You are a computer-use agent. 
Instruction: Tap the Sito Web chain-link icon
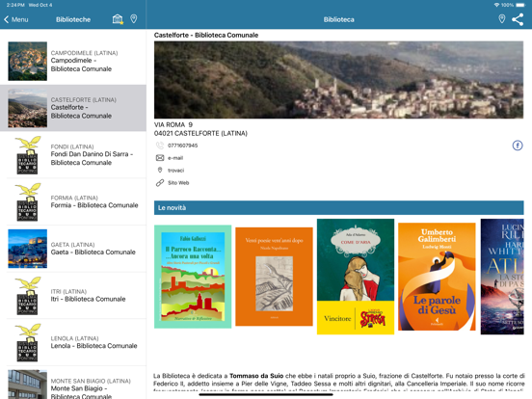(x=160, y=183)
